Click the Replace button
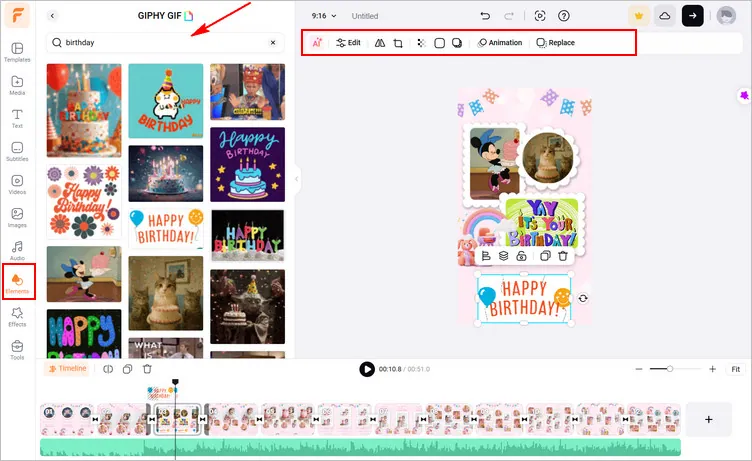Image resolution: width=752 pixels, height=461 pixels. point(555,43)
